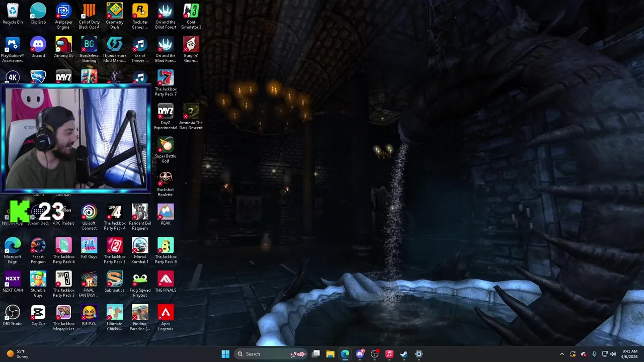This screenshot has height=362, width=644.
Task: Open the OBS Studio shortcut
Action: point(13,315)
